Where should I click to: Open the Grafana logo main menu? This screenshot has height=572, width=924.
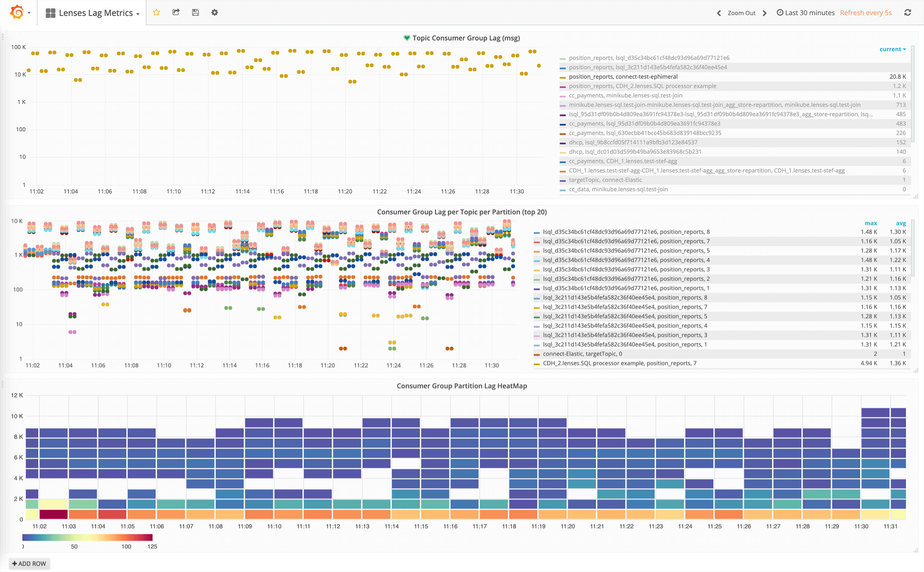(x=20, y=12)
